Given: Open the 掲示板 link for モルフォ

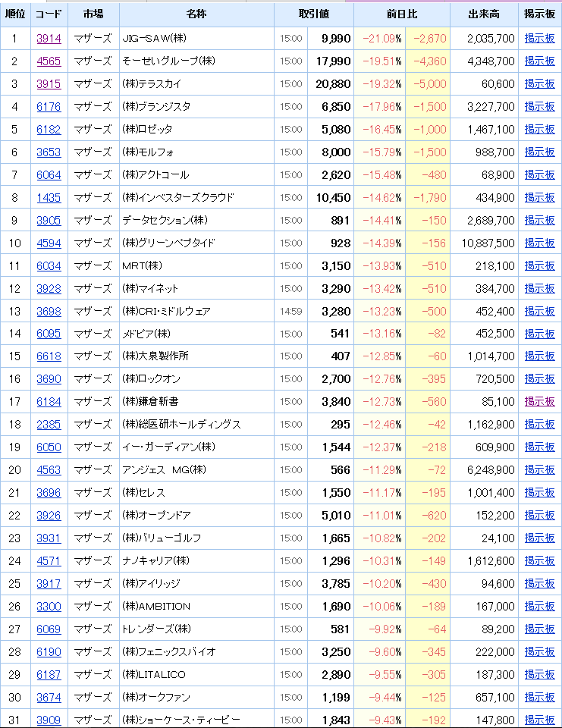Looking at the screenshot, I should (x=540, y=152).
